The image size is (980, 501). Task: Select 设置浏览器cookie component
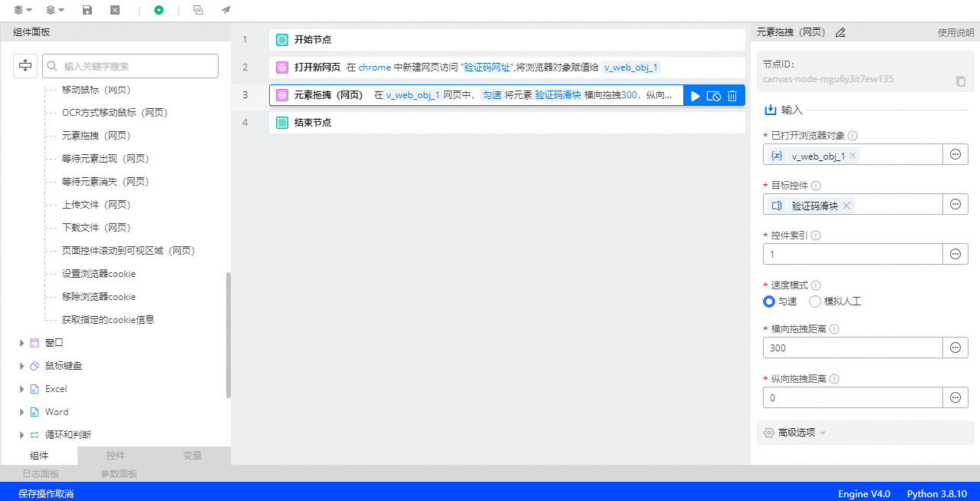point(99,274)
